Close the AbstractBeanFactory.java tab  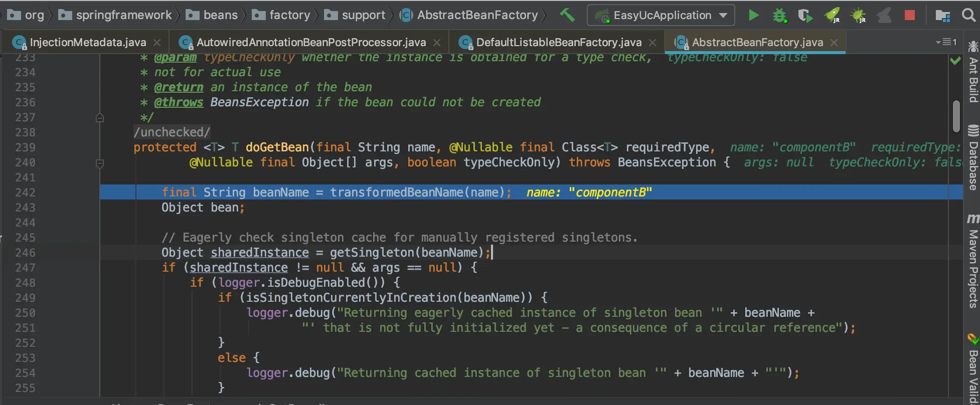click(x=834, y=43)
